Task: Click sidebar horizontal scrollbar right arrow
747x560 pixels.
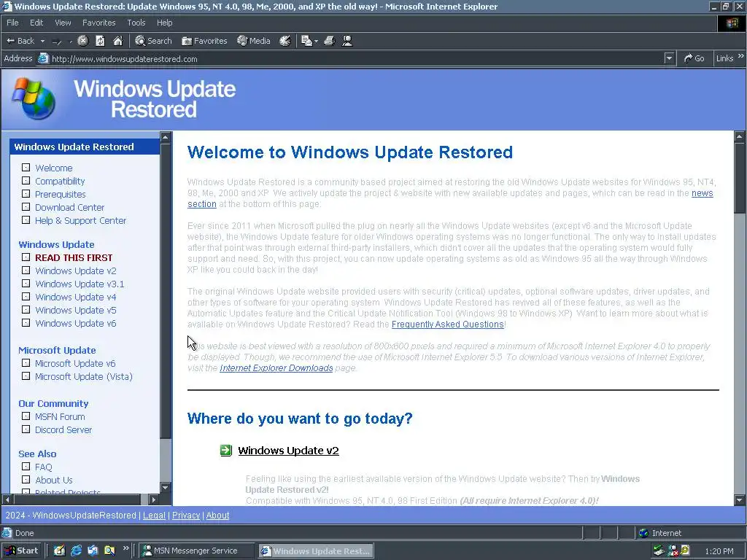Action: (x=153, y=499)
